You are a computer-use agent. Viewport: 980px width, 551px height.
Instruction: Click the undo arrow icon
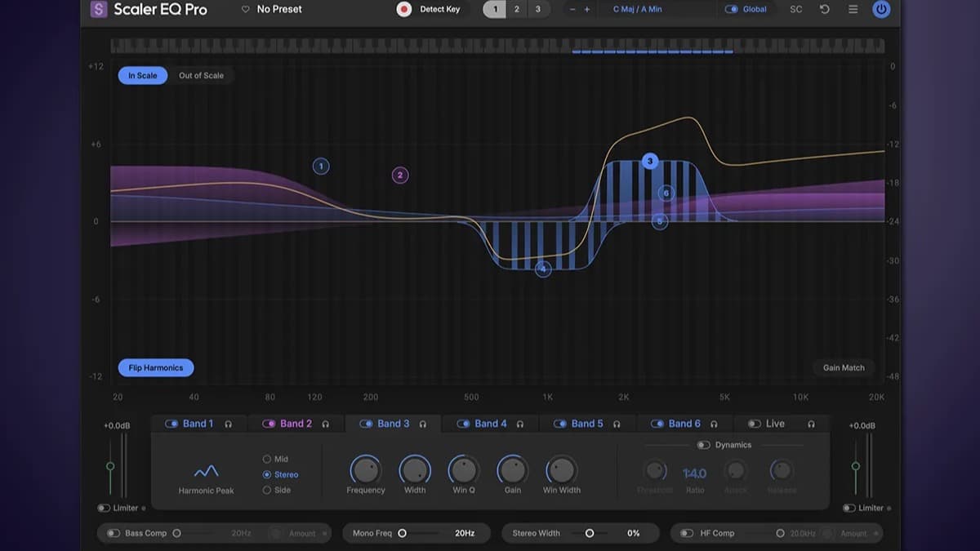pyautogui.click(x=824, y=9)
